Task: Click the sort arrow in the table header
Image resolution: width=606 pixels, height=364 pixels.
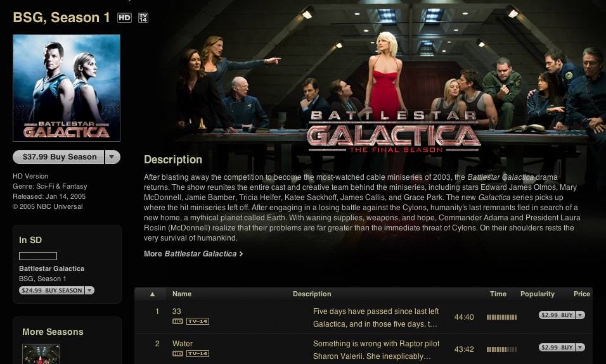Action: pos(152,294)
